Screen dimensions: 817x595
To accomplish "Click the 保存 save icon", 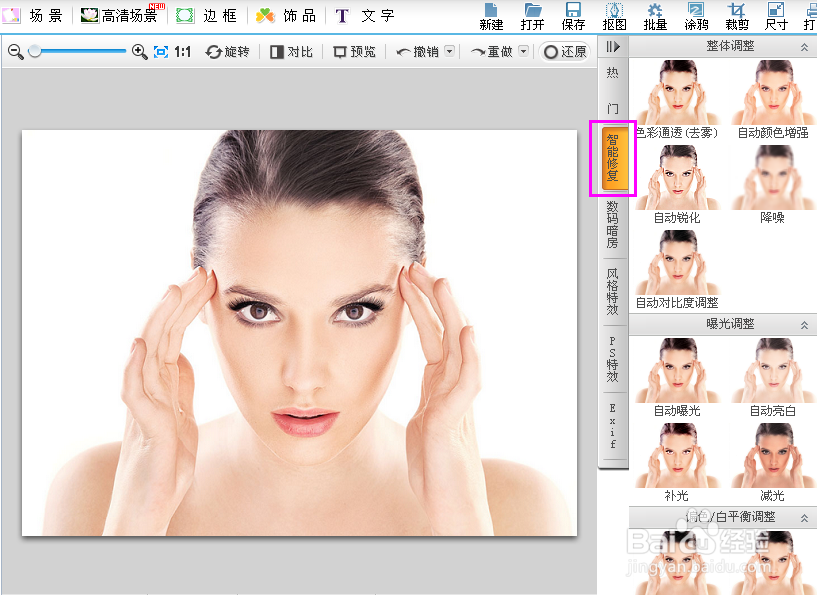I will tap(574, 17).
